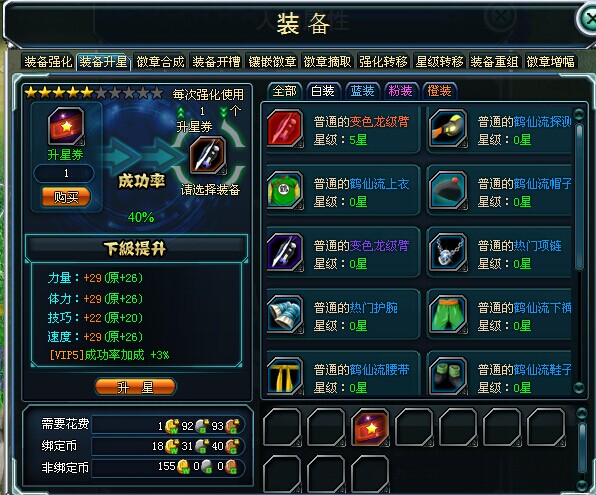Choose the 热门项链 necklace icon
Image resolution: width=596 pixels, height=495 pixels.
pyautogui.click(x=448, y=252)
